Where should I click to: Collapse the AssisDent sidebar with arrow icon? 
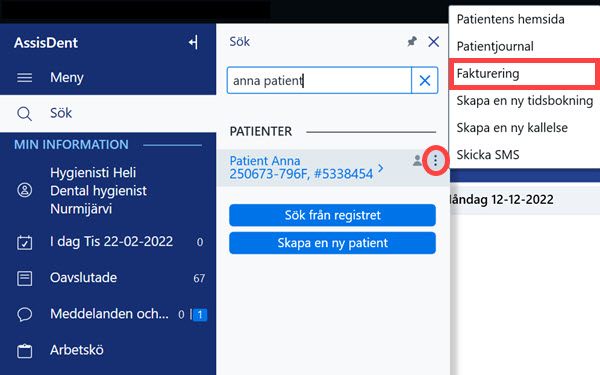(194, 42)
